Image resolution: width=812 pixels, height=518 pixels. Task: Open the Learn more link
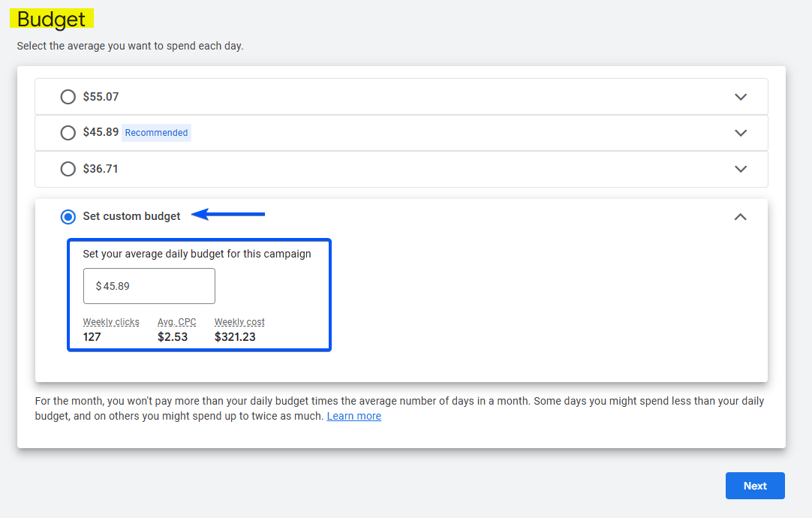pyautogui.click(x=354, y=416)
